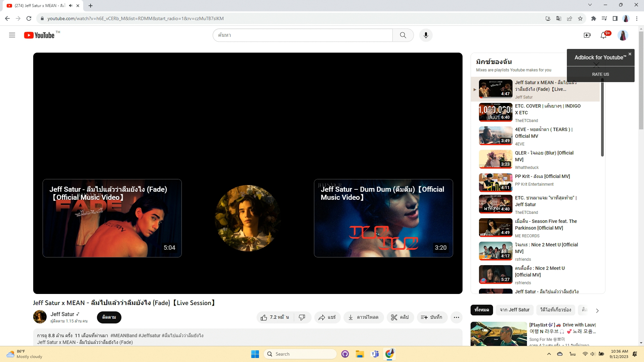This screenshot has width=644, height=362.
Task: Download the video with ดาวน์โหลด button
Action: tap(364, 317)
